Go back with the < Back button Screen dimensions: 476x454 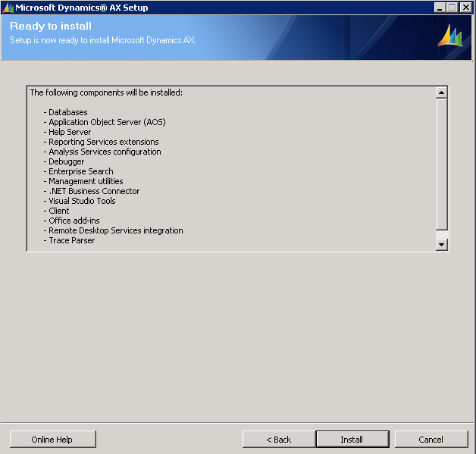(279, 439)
